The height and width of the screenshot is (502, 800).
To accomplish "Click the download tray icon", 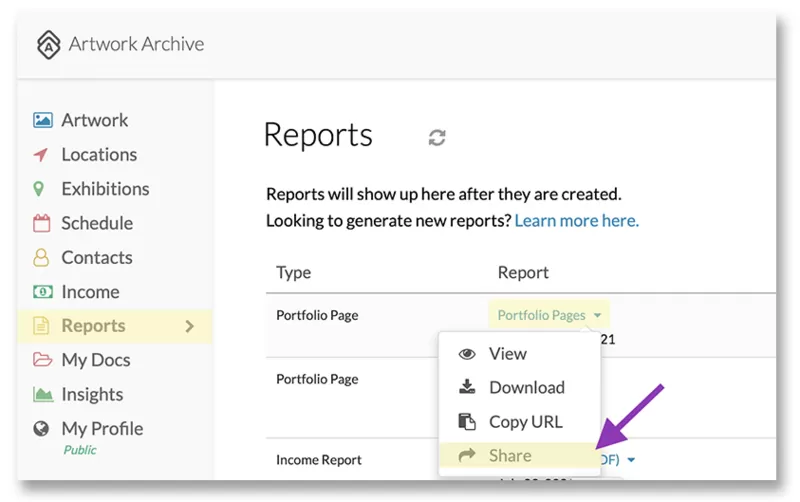I will click(x=467, y=387).
